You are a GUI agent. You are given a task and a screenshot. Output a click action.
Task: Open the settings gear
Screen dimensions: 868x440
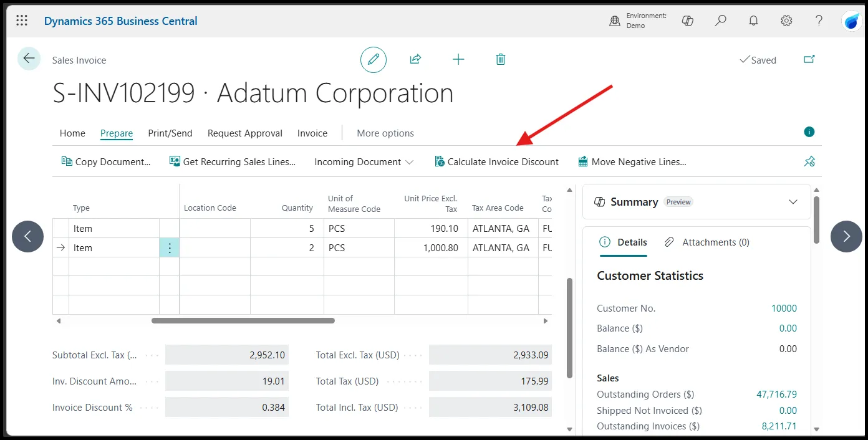click(x=786, y=21)
